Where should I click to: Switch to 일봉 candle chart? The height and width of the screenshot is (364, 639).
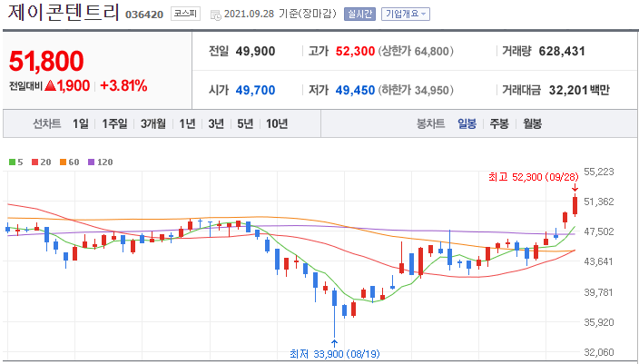tap(467, 123)
